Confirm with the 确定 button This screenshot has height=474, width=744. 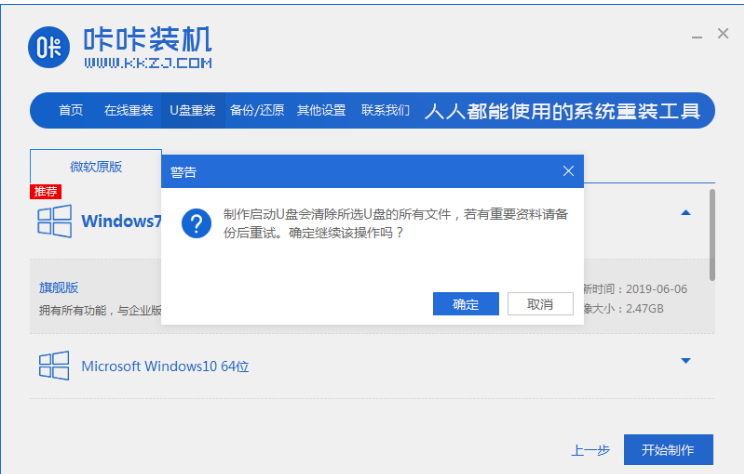coord(465,304)
